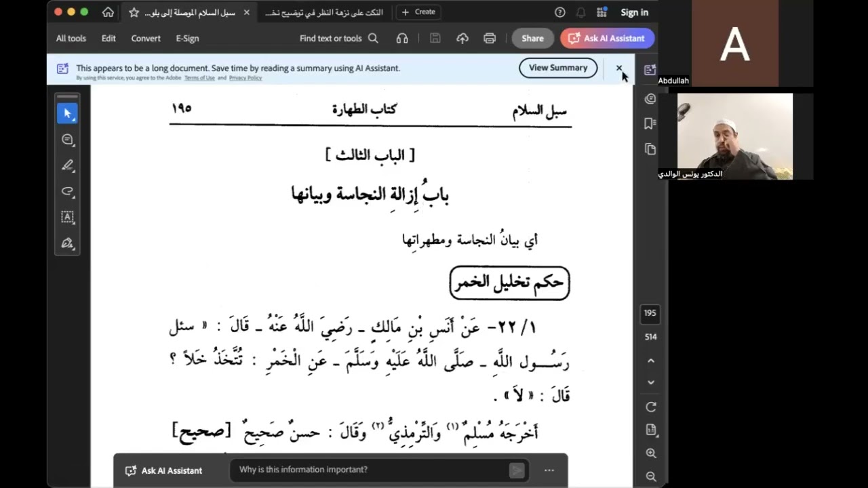Click the pink Ask AI Assistant button
This screenshot has height=488, width=868.
click(x=607, y=39)
